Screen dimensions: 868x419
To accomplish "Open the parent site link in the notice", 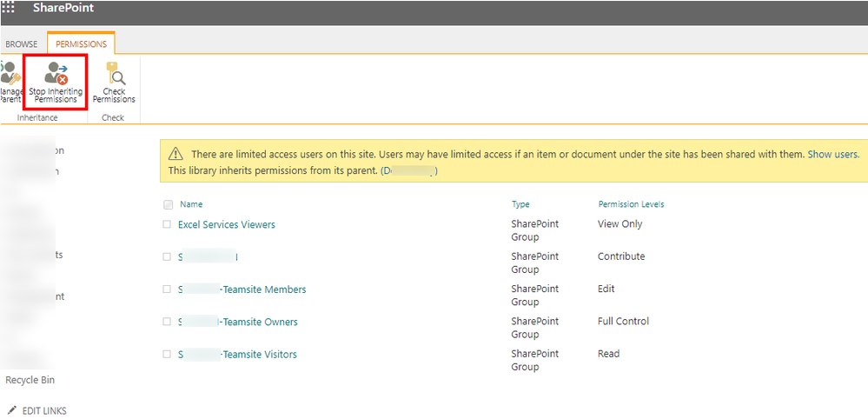I will pos(409,171).
